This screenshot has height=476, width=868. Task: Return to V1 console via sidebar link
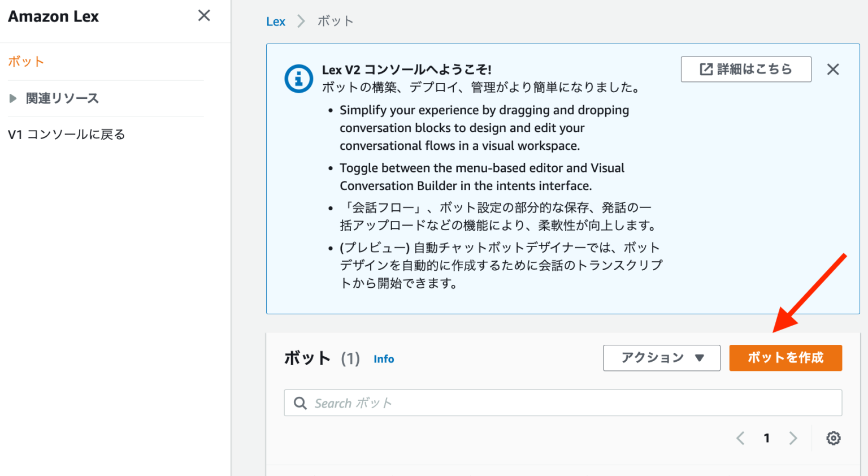click(66, 135)
